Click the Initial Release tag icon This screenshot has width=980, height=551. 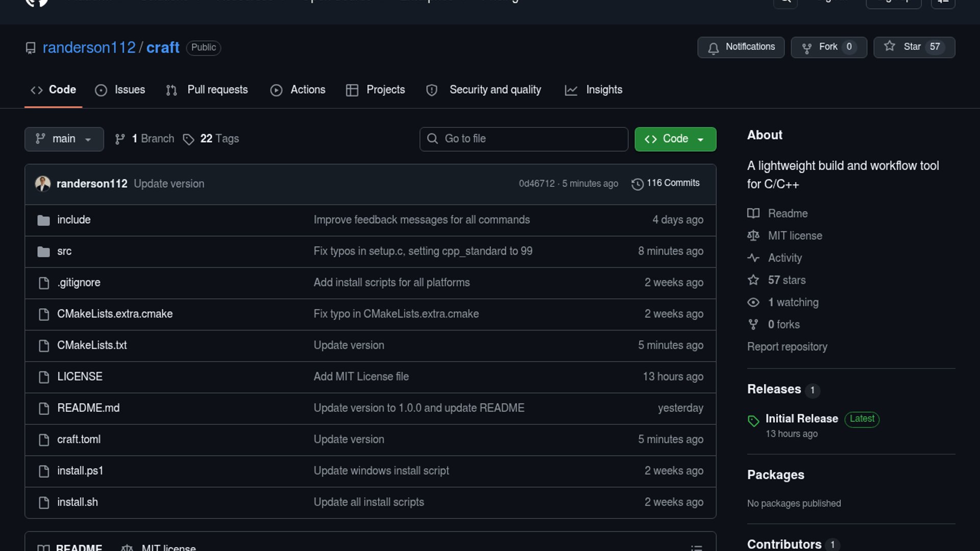[753, 420]
